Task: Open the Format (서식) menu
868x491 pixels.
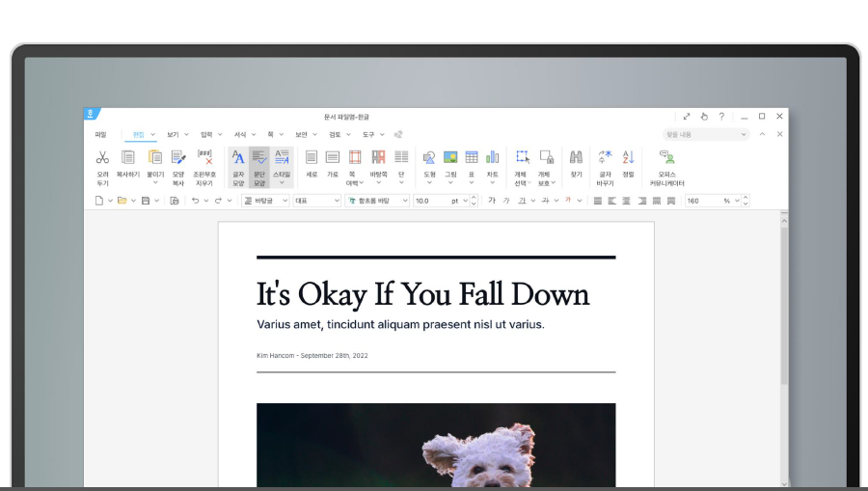Action: coord(240,134)
